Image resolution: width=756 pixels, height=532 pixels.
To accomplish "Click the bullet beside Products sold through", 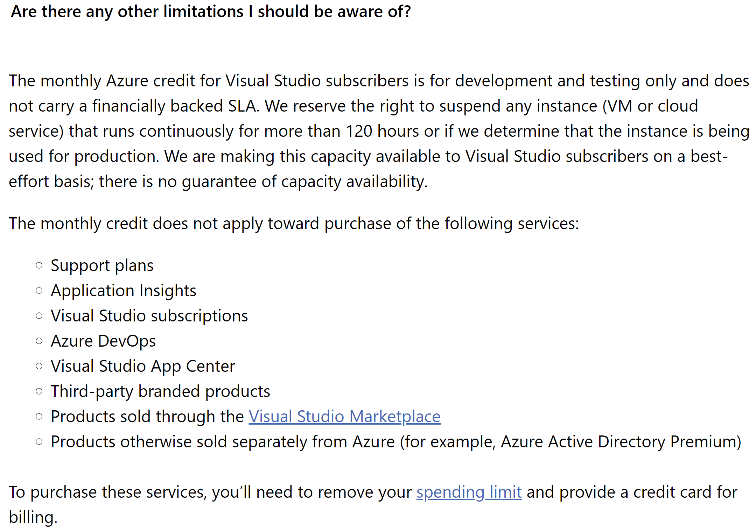I will (39, 417).
